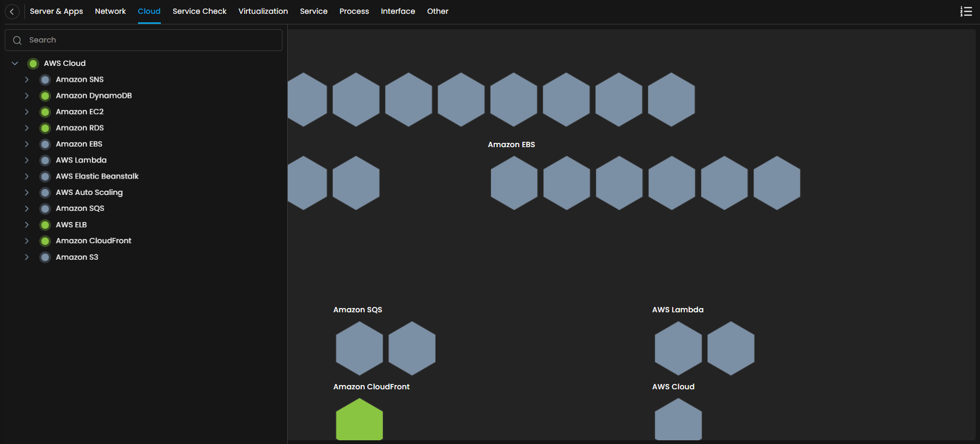Open the Service Check tab
Screen dimensions: 980x444
pyautogui.click(x=200, y=11)
